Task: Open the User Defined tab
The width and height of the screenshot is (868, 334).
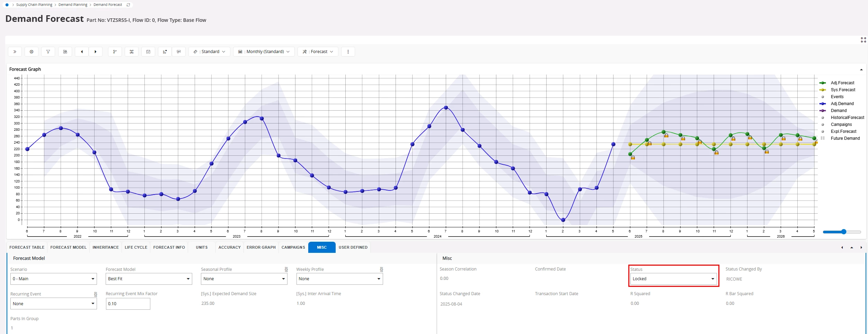Action: point(353,248)
